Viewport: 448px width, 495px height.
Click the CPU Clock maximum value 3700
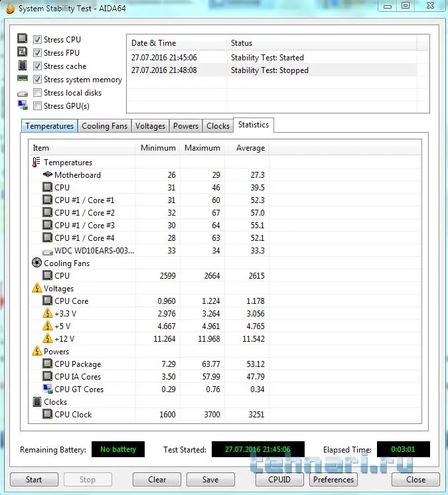[x=212, y=414]
